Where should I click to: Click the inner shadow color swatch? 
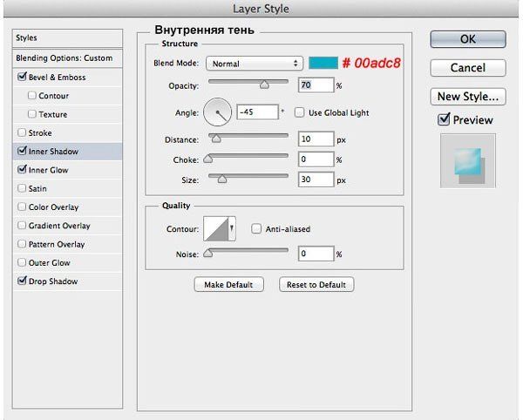click(x=320, y=64)
